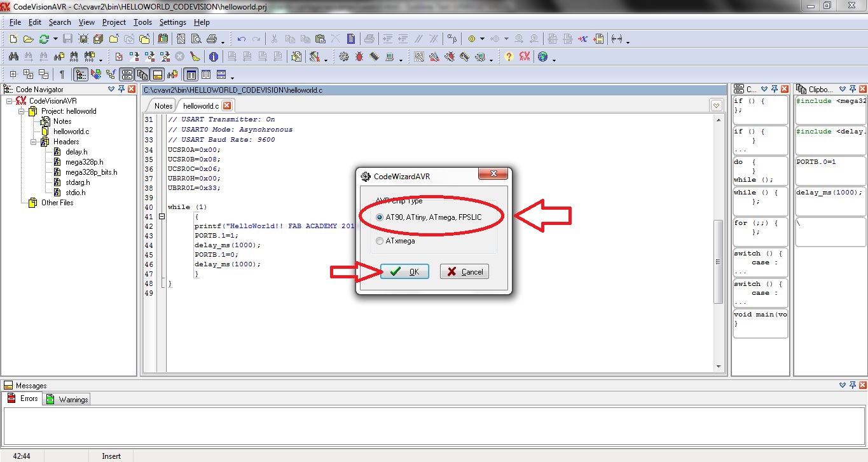Open Find with the binoculars icon

point(13,57)
